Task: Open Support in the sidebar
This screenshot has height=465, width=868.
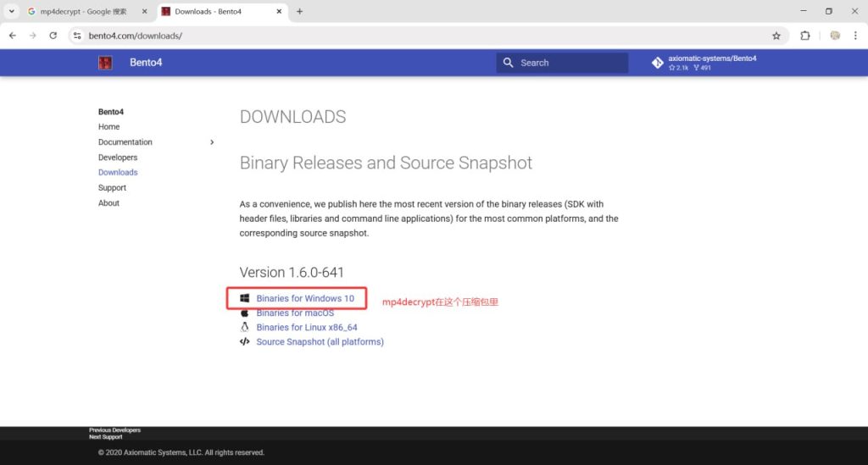Action: click(113, 187)
